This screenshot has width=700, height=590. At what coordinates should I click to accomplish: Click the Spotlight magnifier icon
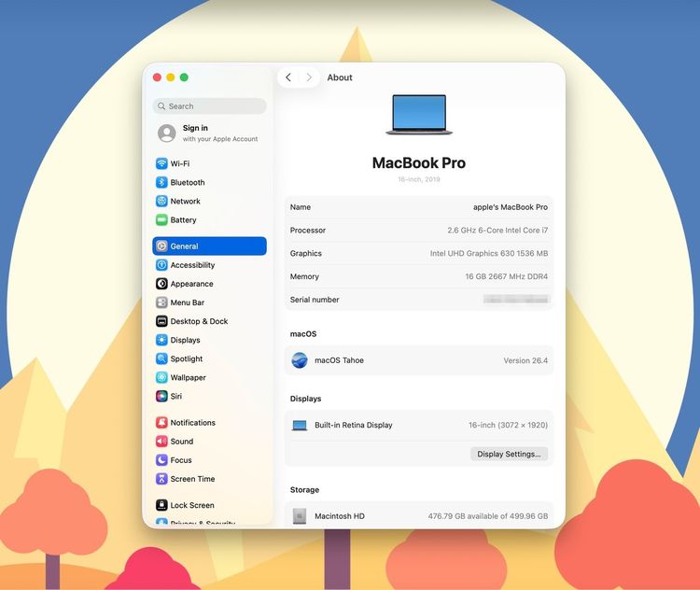[161, 358]
